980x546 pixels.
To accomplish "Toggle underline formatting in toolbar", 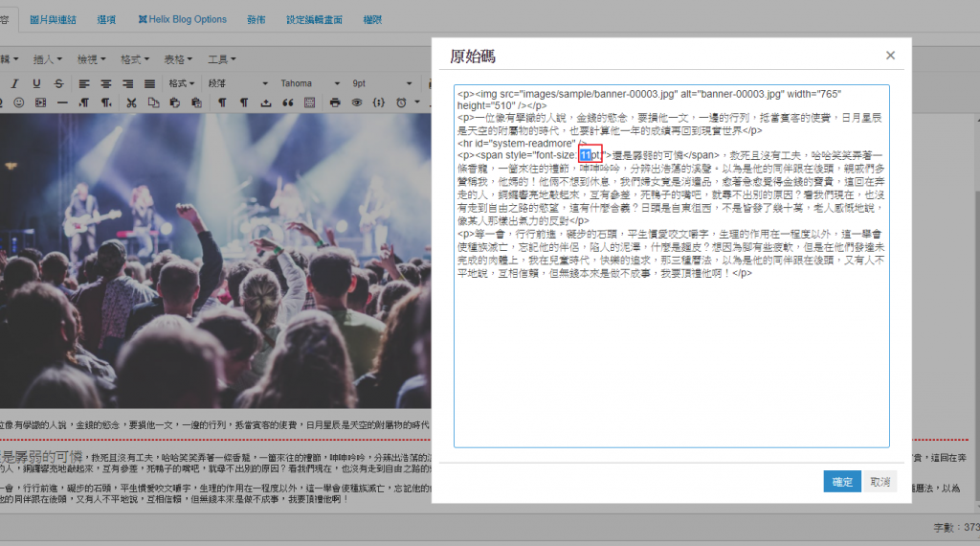I will click(x=38, y=83).
